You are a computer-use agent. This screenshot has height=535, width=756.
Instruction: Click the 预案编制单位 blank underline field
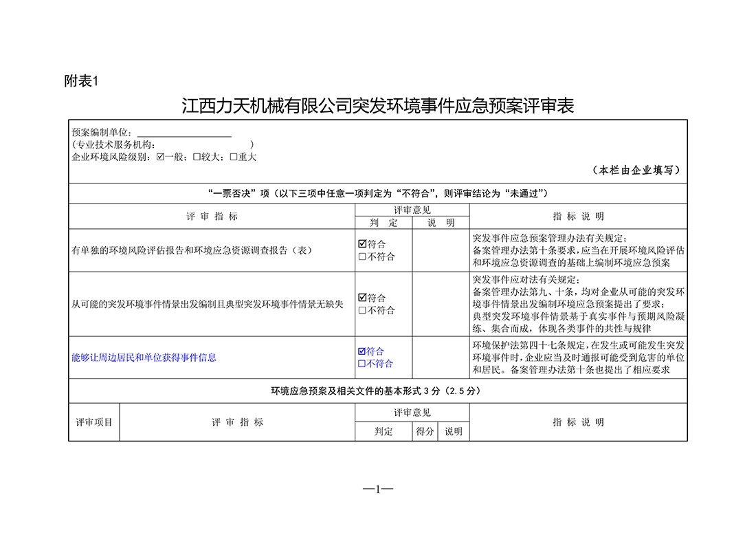(184, 133)
